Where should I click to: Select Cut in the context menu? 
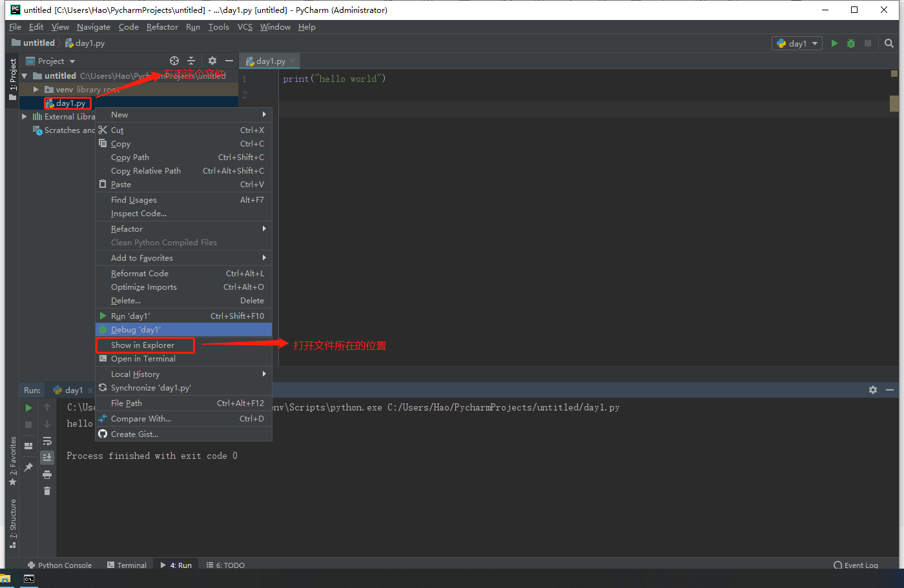click(x=183, y=130)
